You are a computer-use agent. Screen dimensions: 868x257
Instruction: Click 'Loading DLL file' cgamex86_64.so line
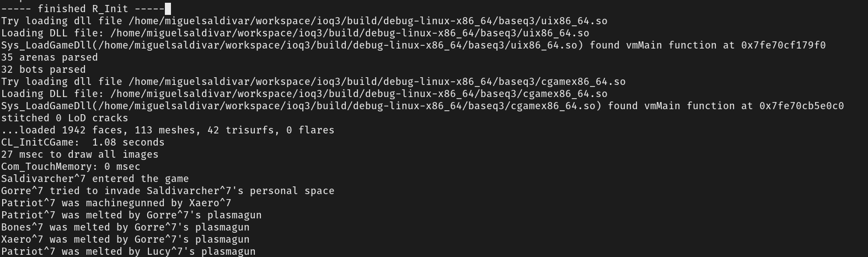(304, 94)
